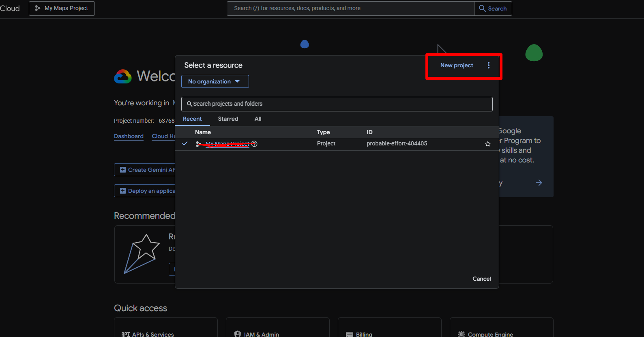
Task: Open the three-dot more options menu in dialog
Action: point(489,65)
